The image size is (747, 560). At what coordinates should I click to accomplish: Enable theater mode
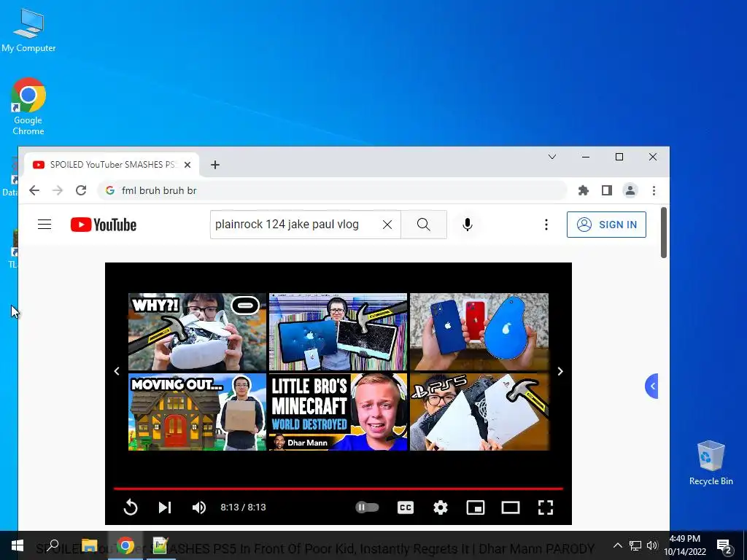(x=510, y=507)
